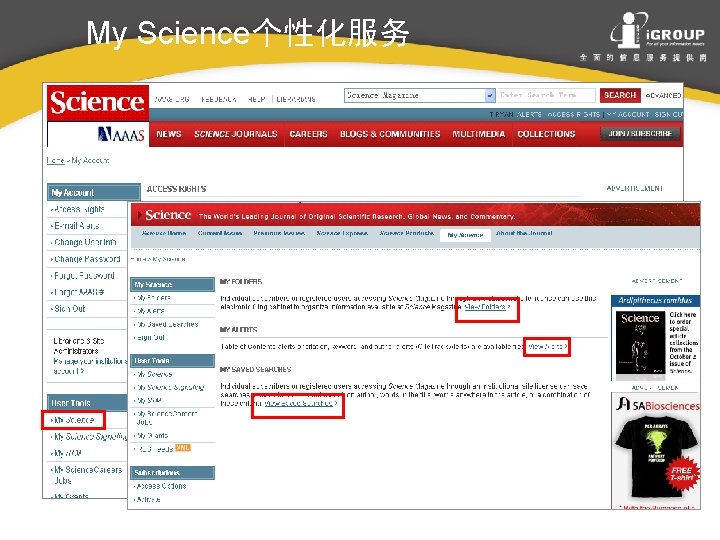The width and height of the screenshot is (720, 540).
Task: Click Sign Out in the front My Science sidebar
Action: pyautogui.click(x=151, y=338)
